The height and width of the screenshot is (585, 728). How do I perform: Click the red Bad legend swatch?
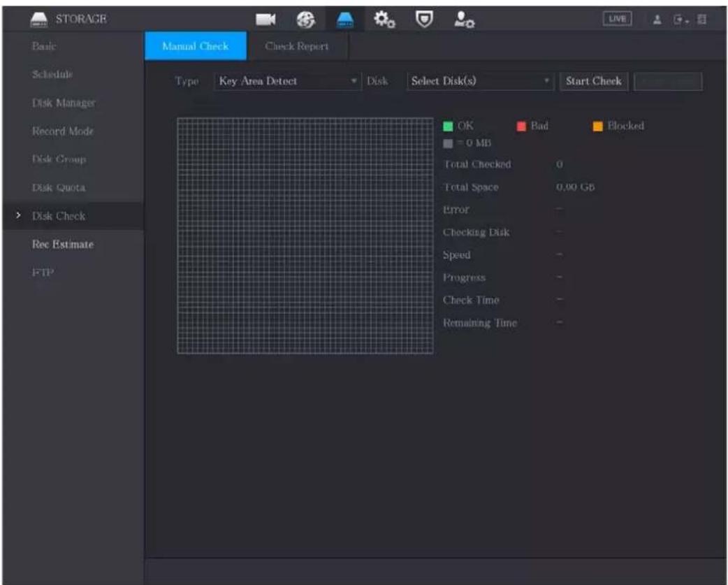521,127
